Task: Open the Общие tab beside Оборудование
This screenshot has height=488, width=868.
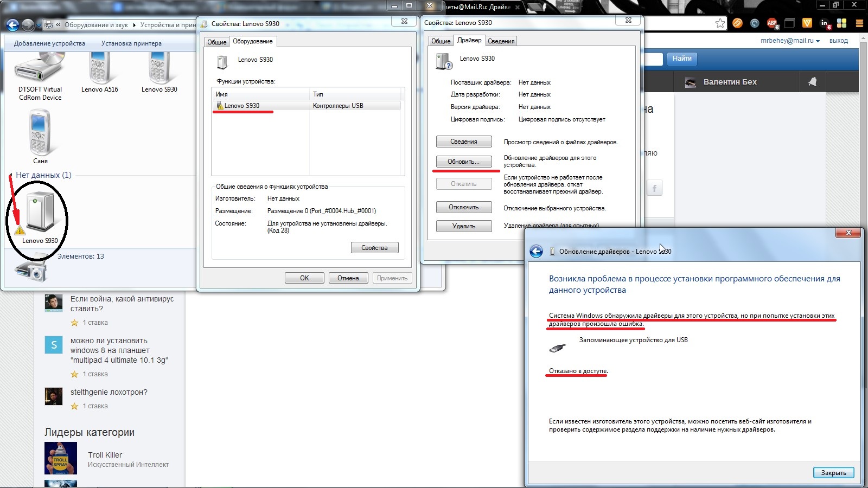Action: click(217, 42)
